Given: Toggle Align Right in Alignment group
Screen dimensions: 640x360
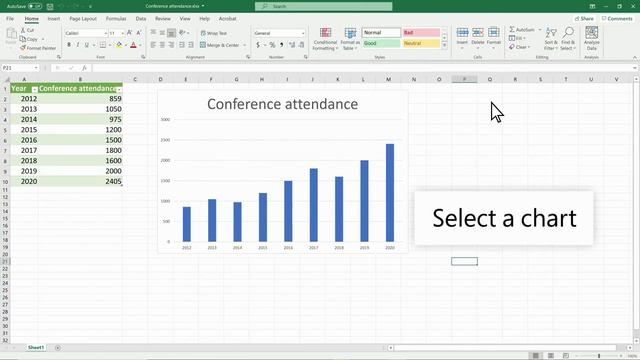Looking at the screenshot, I should [x=171, y=45].
